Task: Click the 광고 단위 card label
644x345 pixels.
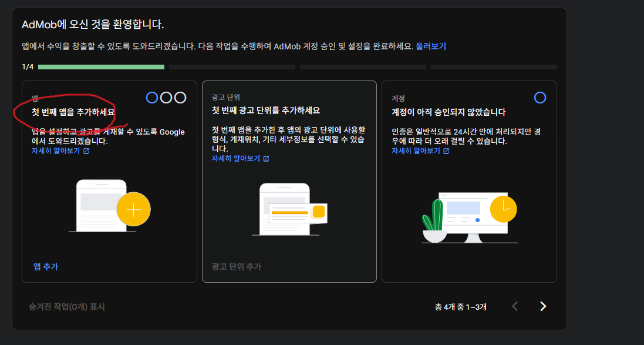Action: click(226, 98)
